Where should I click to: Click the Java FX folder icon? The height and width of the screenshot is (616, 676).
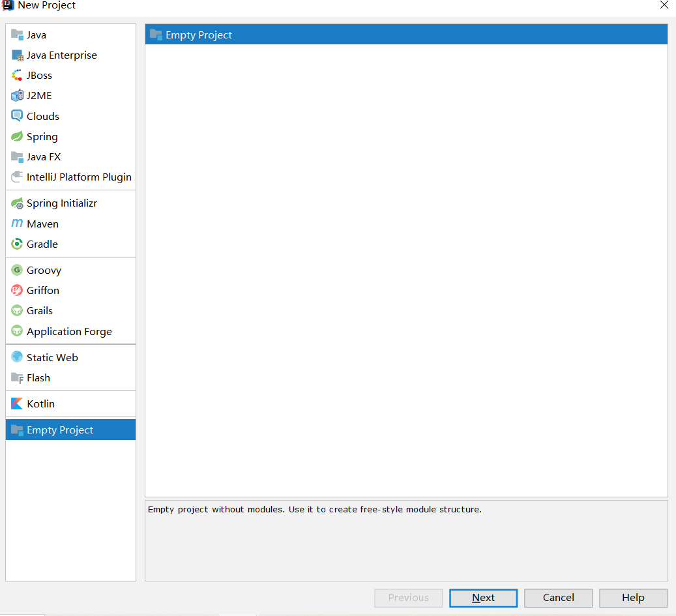coord(17,157)
